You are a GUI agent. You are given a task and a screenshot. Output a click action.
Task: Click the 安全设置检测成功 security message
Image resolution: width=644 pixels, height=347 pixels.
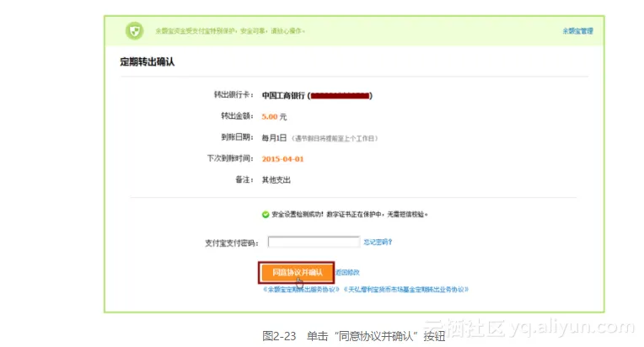click(350, 215)
